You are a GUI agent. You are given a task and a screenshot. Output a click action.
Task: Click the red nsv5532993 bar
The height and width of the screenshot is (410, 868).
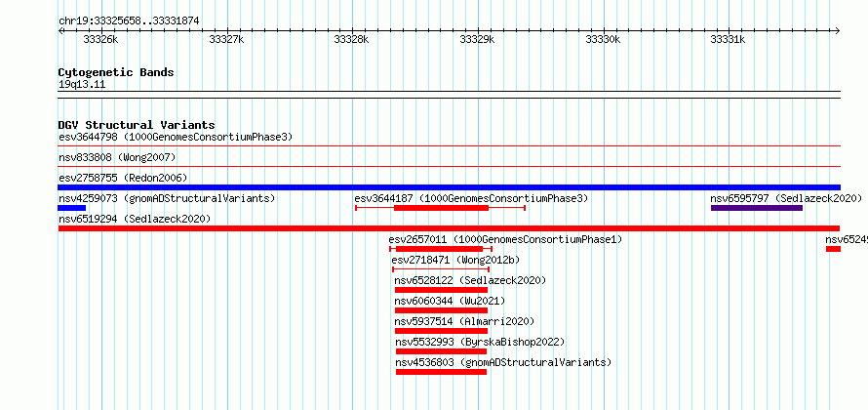pyautogui.click(x=441, y=351)
